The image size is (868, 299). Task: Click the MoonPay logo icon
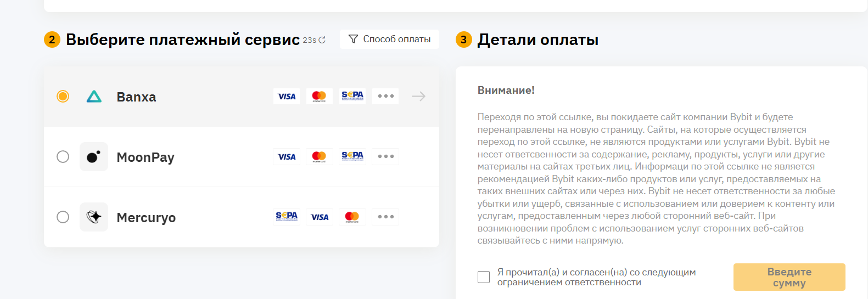coord(94,157)
